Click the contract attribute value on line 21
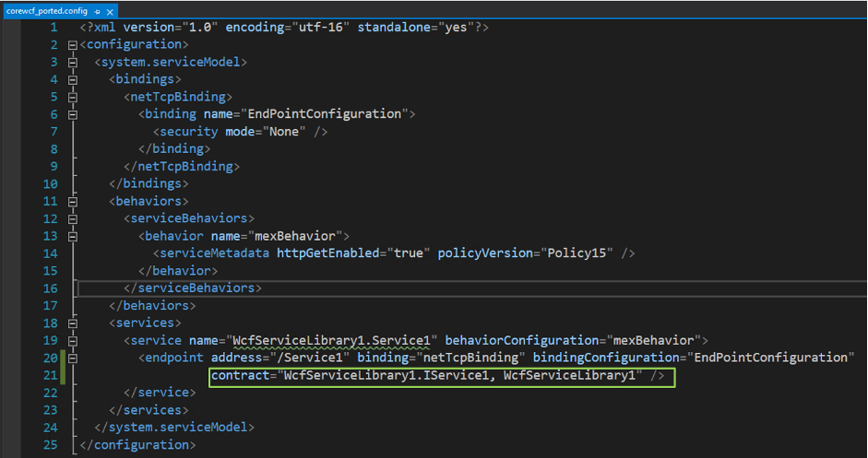The width and height of the screenshot is (868, 458). [459, 376]
